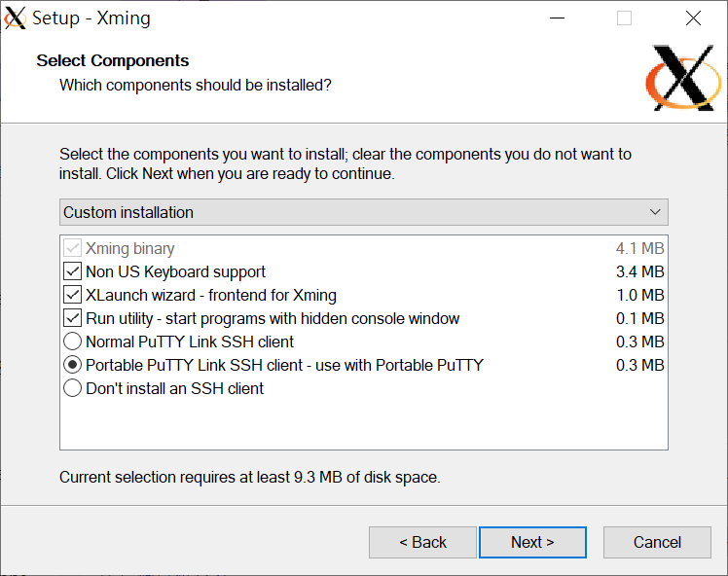
Task: Cancel the Xming installation
Action: [x=657, y=542]
